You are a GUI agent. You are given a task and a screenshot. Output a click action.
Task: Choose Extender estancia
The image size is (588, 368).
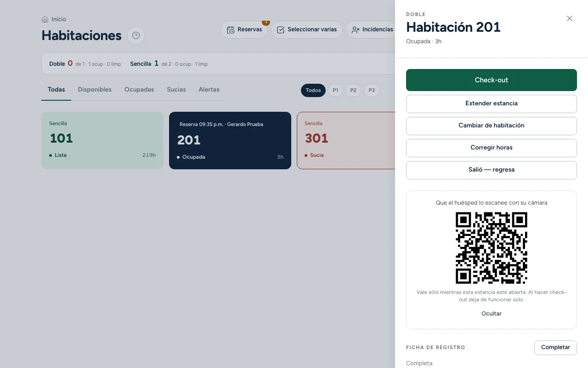(492, 103)
